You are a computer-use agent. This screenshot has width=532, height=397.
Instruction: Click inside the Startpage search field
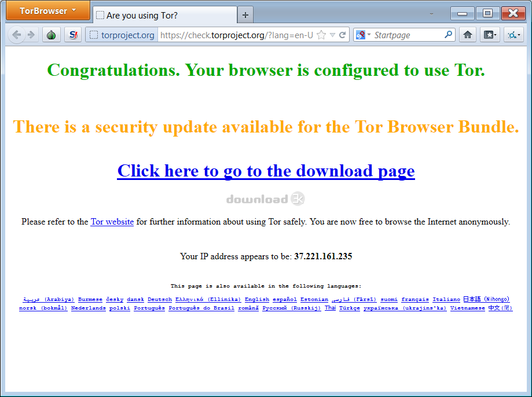(x=407, y=35)
